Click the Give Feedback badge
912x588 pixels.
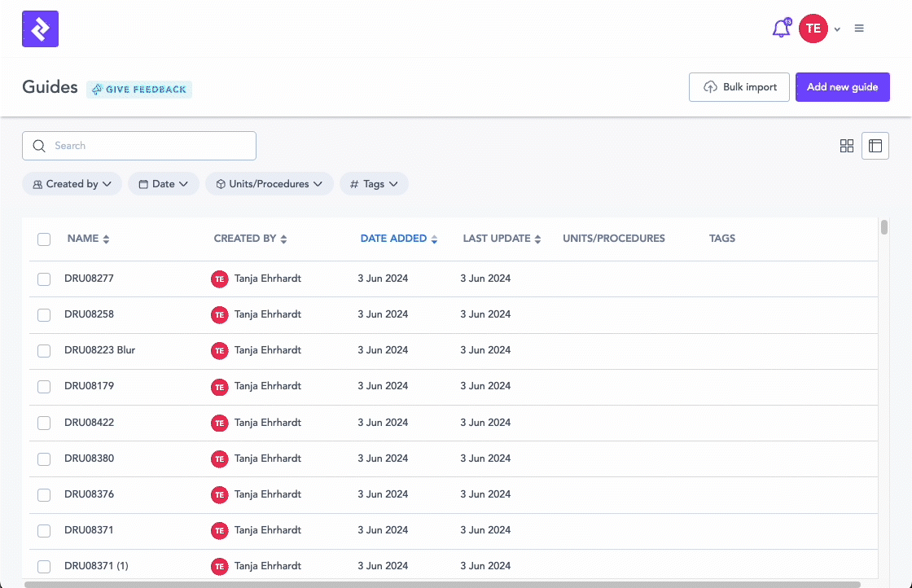(139, 90)
